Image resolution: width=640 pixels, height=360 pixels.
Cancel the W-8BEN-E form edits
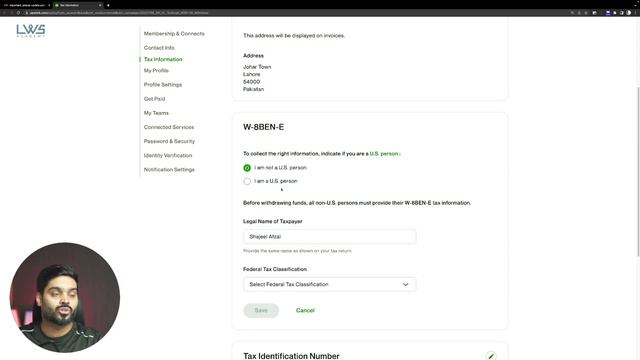(305, 311)
